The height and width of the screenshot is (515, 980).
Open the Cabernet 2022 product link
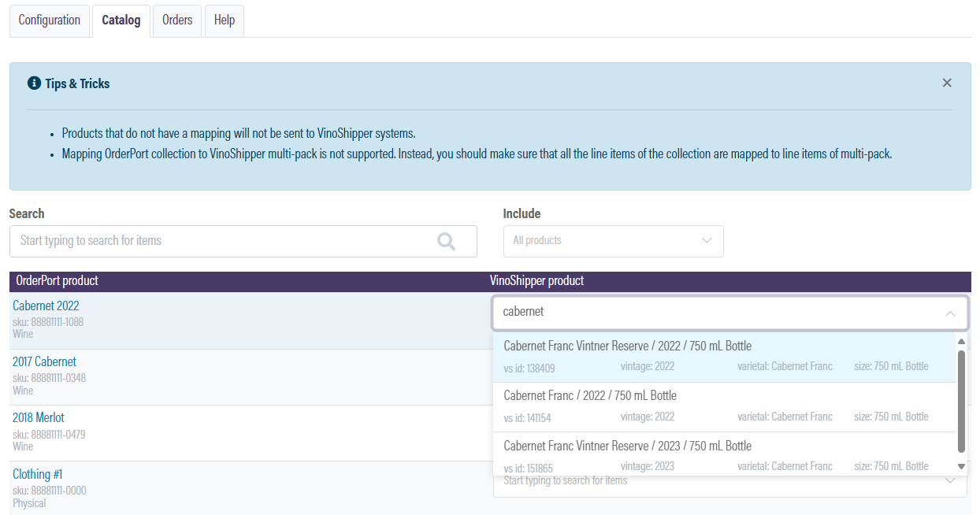click(x=46, y=306)
